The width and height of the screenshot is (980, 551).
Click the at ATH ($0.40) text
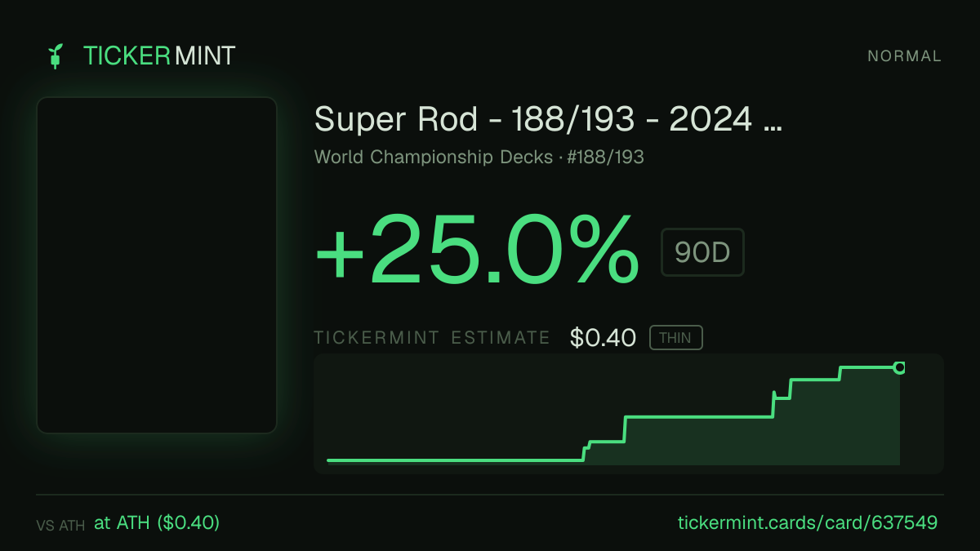(157, 523)
